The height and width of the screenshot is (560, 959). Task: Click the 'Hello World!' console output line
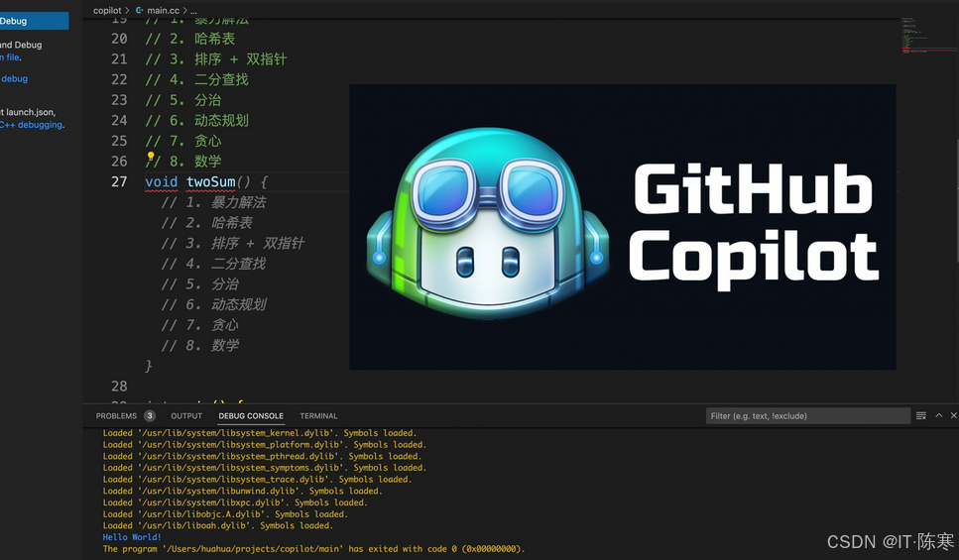click(x=132, y=537)
